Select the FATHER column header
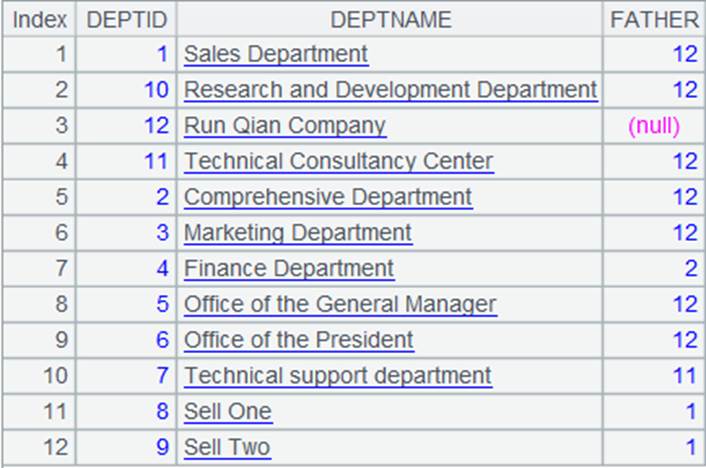This screenshot has height=468, width=706. tap(654, 20)
